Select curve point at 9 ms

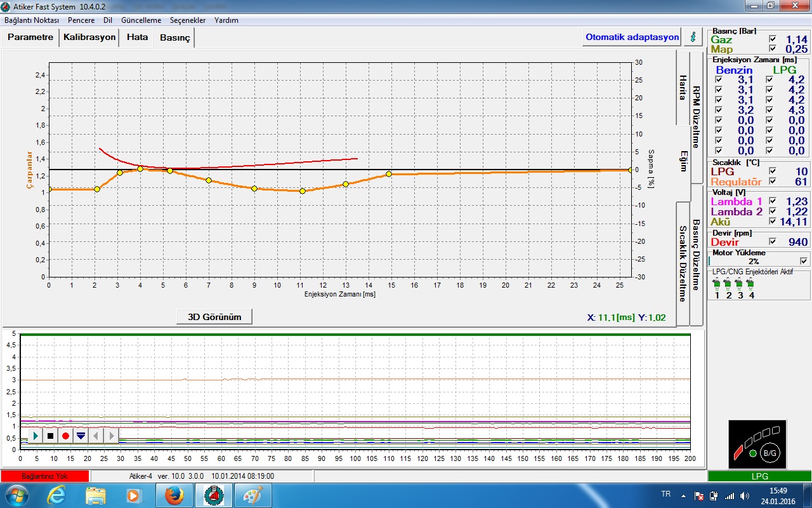pyautogui.click(x=254, y=189)
